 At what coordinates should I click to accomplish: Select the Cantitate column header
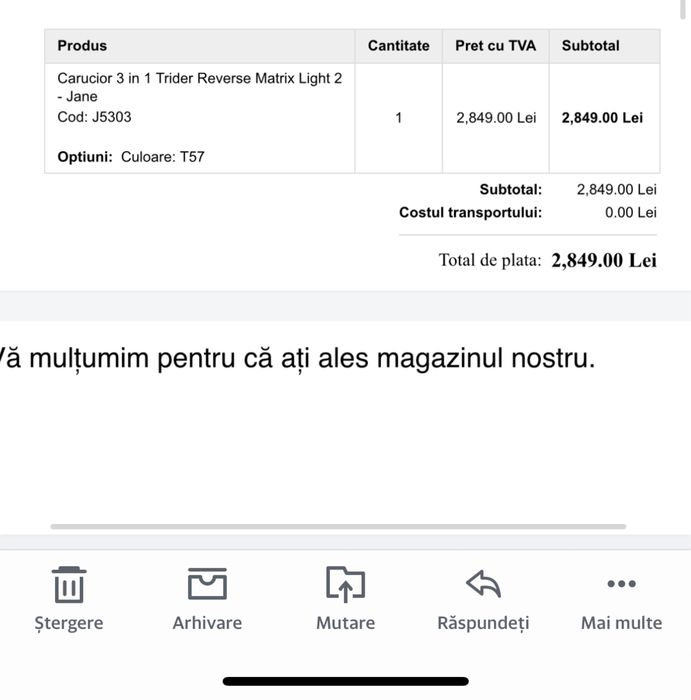click(x=398, y=46)
